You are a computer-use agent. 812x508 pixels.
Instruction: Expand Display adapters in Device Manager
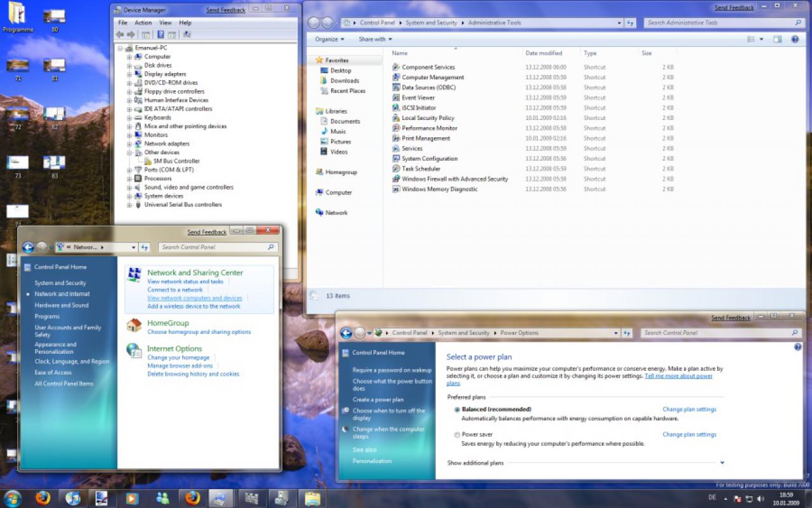pyautogui.click(x=129, y=74)
